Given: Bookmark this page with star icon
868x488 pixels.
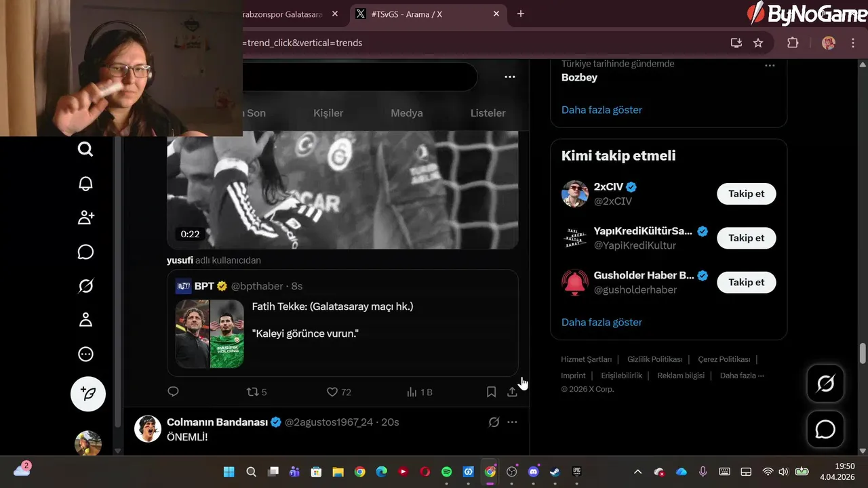Looking at the screenshot, I should (758, 43).
